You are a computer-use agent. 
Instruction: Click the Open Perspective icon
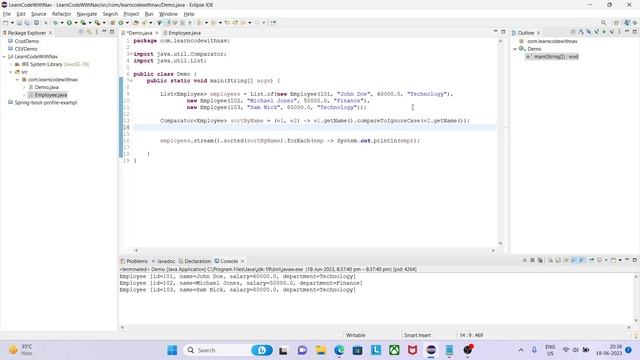click(x=616, y=23)
